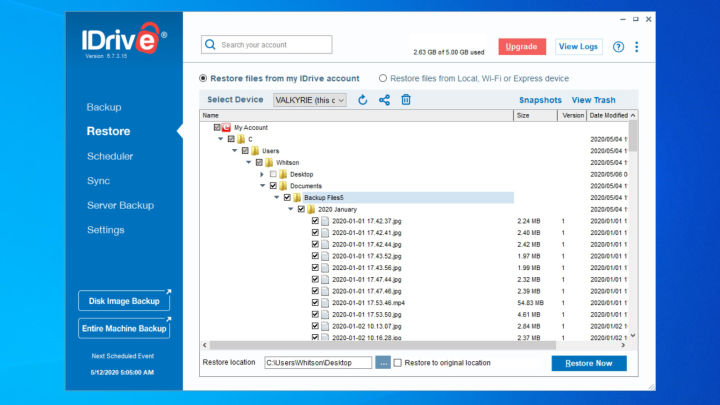Click file icon of 2020-01-02 10.13.07.jpg
Viewport: 720px width, 405px height.
tap(325, 326)
